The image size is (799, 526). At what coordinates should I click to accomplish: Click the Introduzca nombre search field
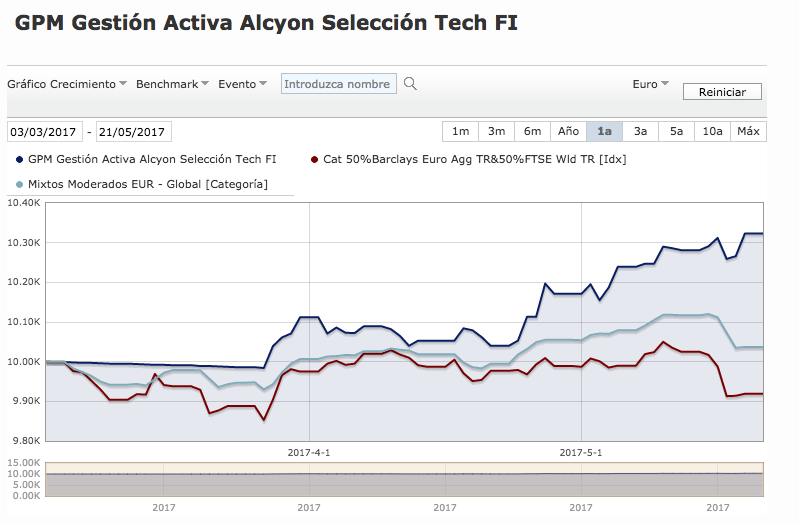(x=338, y=85)
